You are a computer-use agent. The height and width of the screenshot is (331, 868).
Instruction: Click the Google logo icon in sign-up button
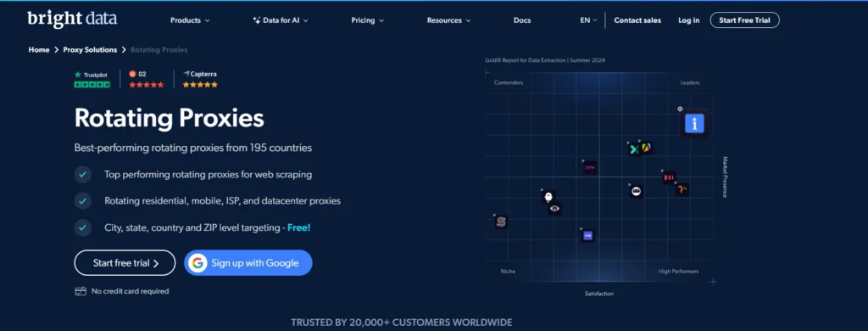point(198,263)
